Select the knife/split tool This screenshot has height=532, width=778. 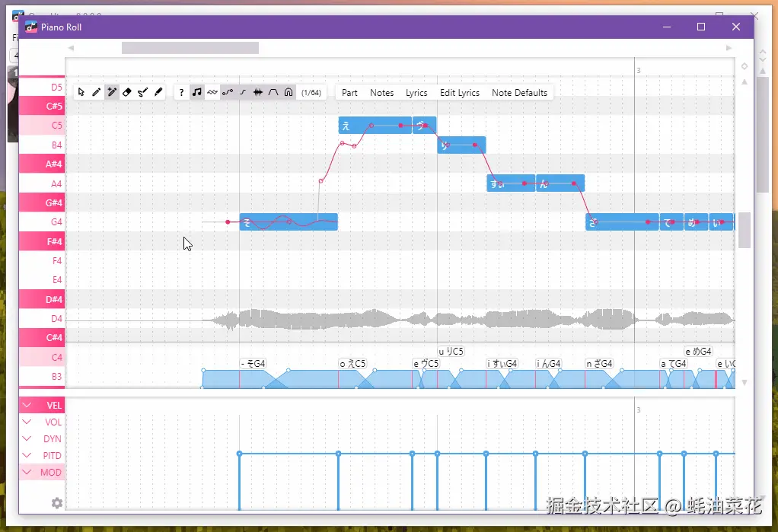pos(142,91)
